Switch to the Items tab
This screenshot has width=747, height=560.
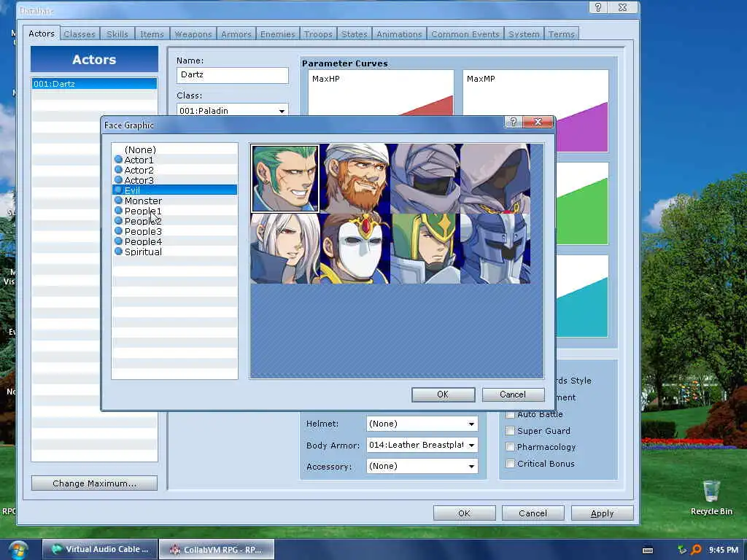pyautogui.click(x=152, y=34)
